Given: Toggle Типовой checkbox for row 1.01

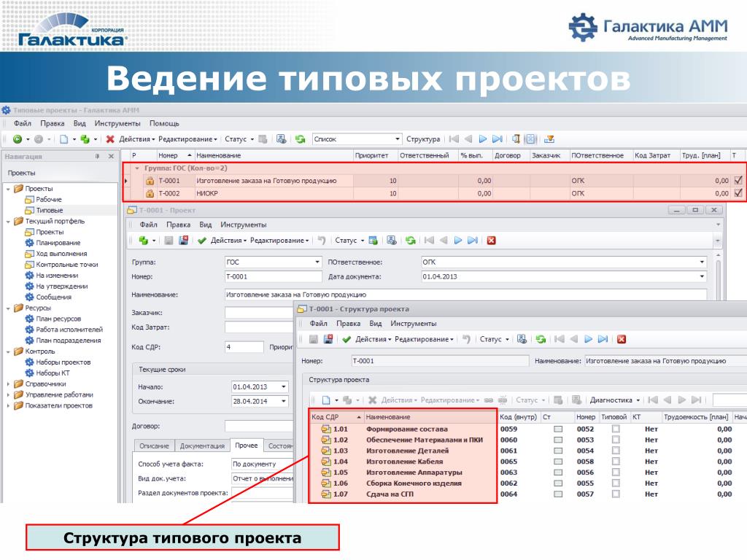Looking at the screenshot, I should click(x=616, y=429).
